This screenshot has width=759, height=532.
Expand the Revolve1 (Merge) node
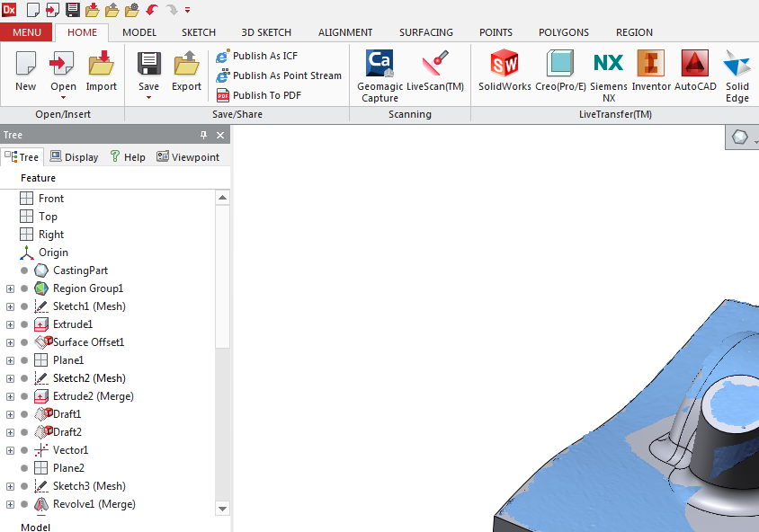tap(10, 504)
